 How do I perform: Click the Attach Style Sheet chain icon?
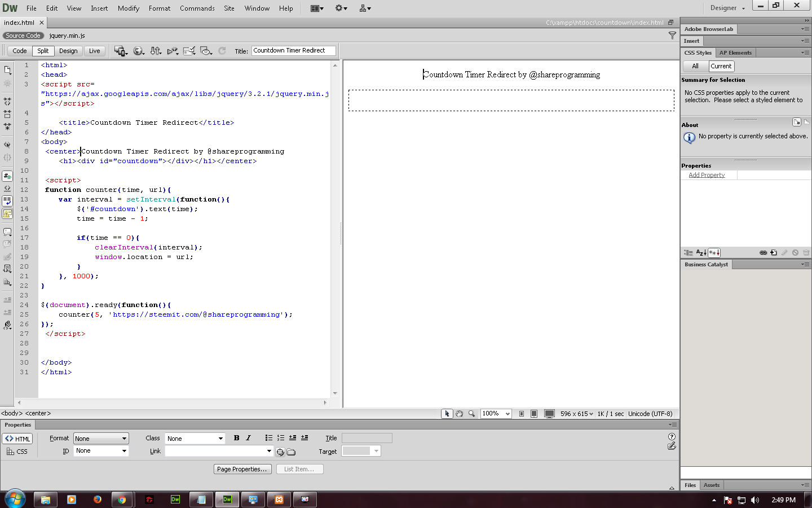(x=763, y=253)
